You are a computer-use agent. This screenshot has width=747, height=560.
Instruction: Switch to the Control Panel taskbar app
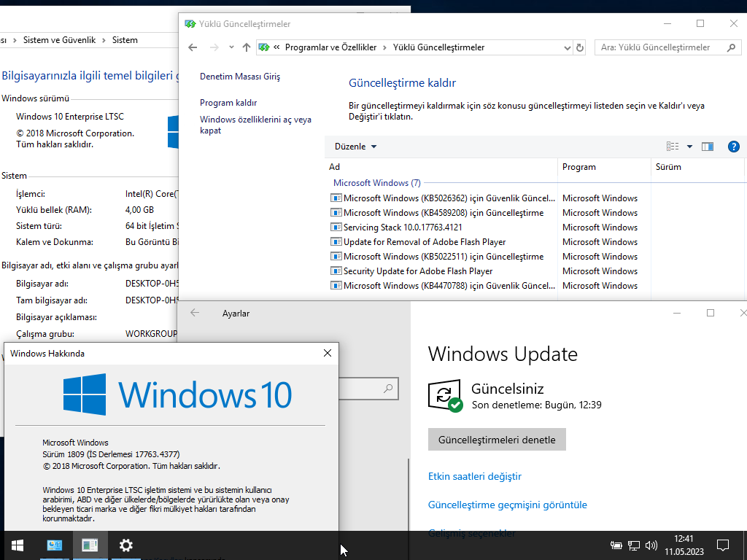pos(54,545)
